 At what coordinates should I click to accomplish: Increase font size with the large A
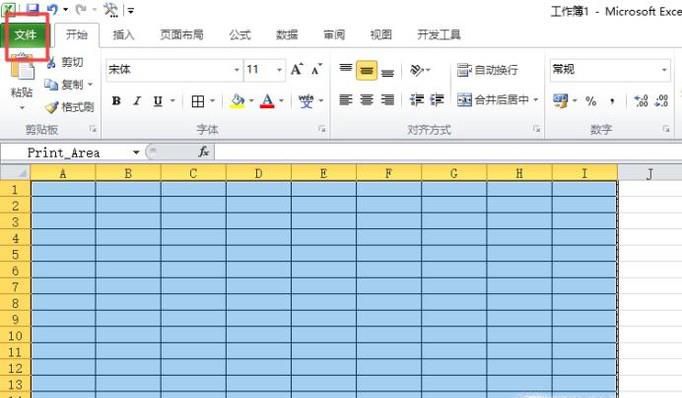297,69
